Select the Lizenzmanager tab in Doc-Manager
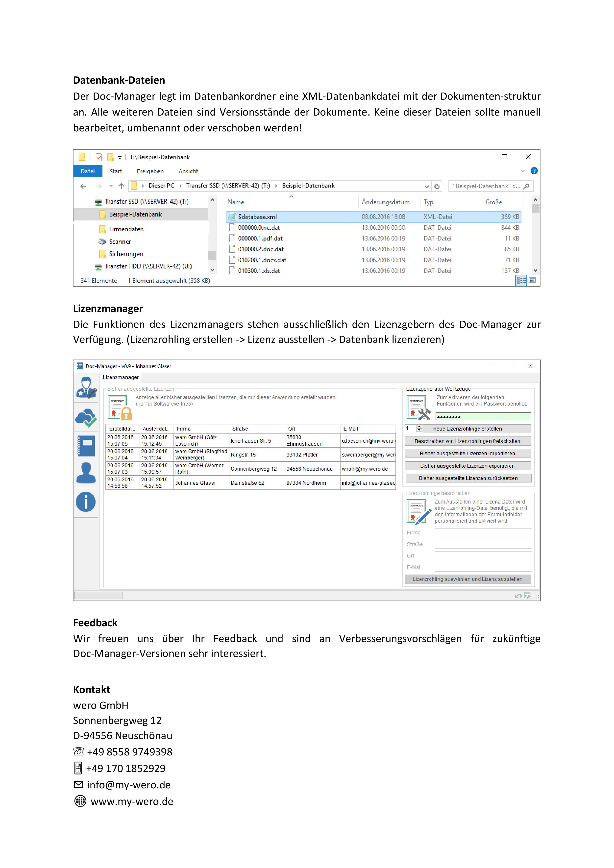614x868 pixels. 120,377
